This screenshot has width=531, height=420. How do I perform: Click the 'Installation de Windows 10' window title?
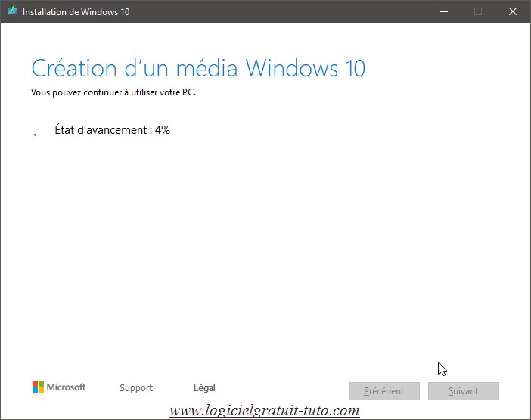(76, 12)
